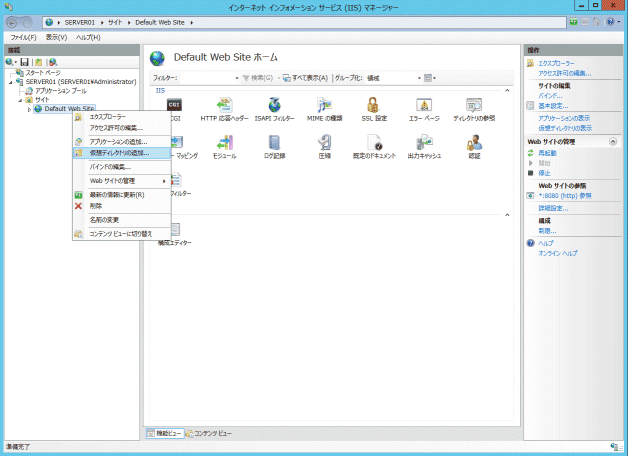The width and height of the screenshot is (628, 456).
Task: Choose コンテンツ ビューに切り替え from context menu
Action: pos(122,234)
